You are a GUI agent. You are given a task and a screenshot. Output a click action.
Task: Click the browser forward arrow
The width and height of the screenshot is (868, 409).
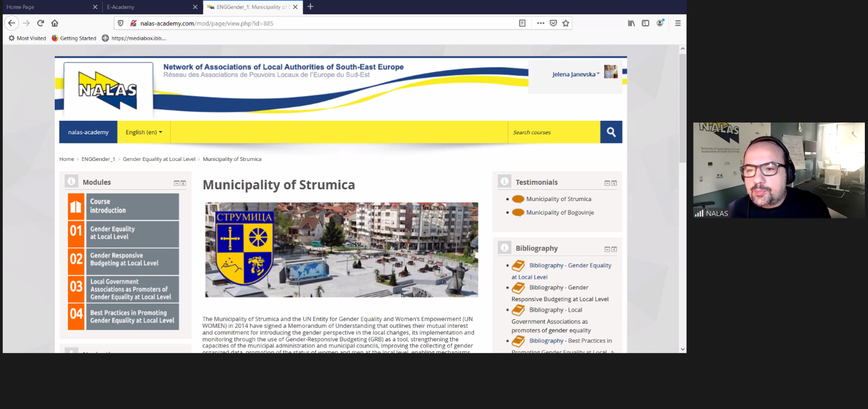(x=26, y=23)
